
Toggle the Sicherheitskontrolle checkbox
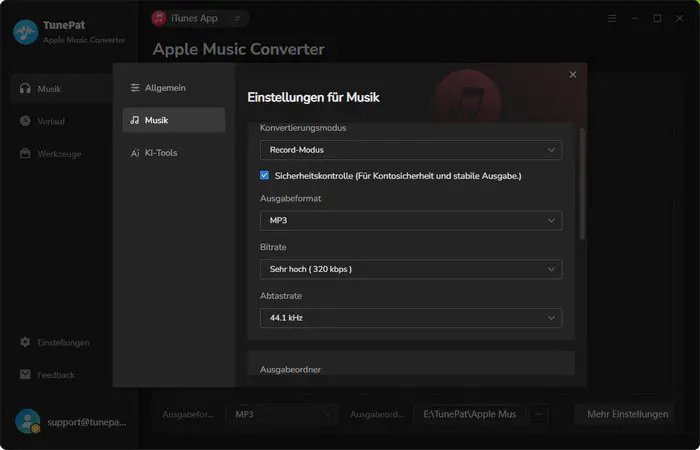264,175
